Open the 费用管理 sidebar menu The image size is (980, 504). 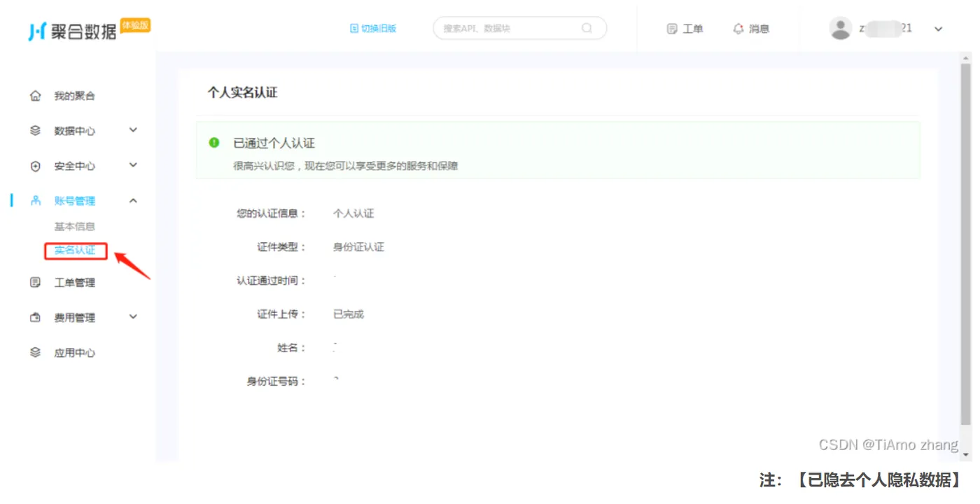click(x=75, y=318)
